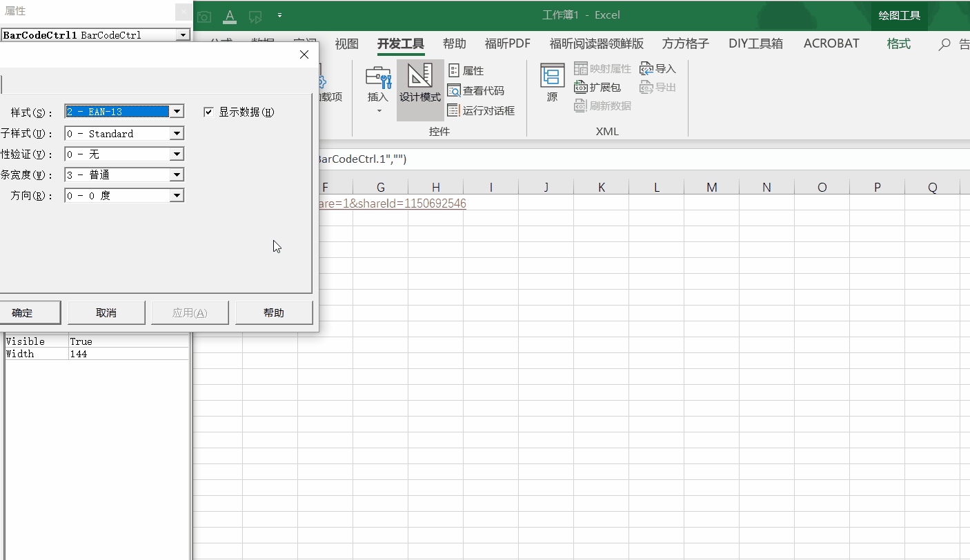Click the camera icon in quick access toolbar
This screenshot has width=970, height=560.
click(204, 16)
